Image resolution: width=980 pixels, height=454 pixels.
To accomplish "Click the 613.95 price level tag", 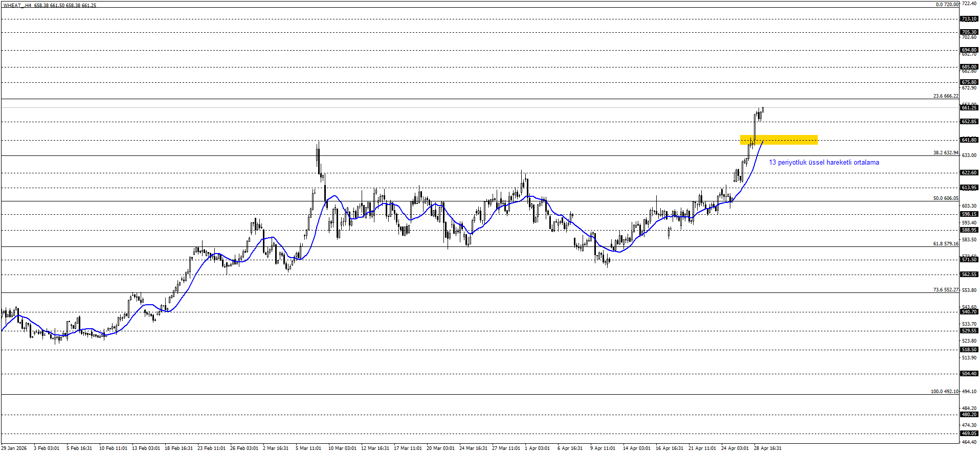I will click(x=969, y=188).
